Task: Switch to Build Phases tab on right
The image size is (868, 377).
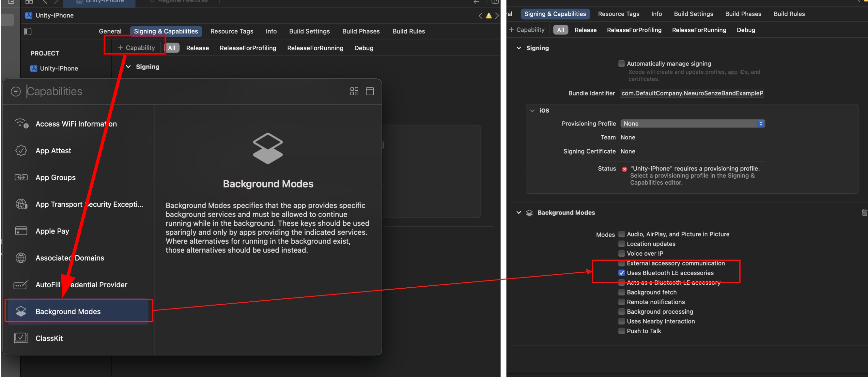Action: point(743,14)
